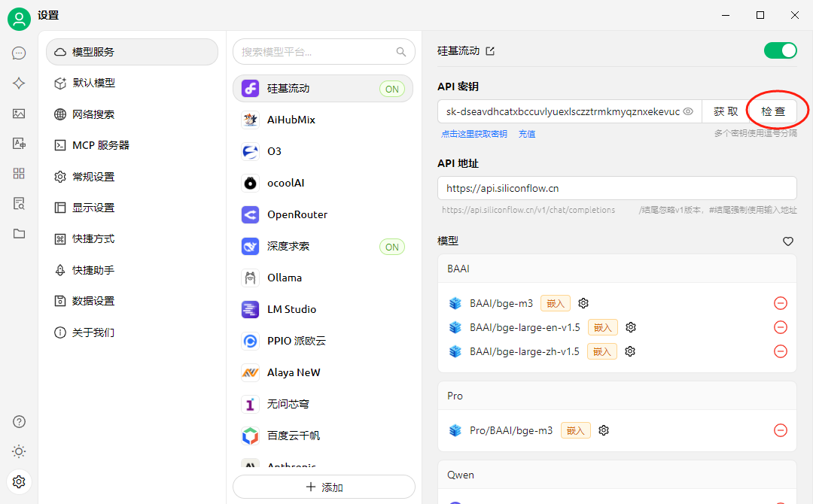Click the 搜索模型平台 search field
The width and height of the screenshot is (813, 504).
316,51
